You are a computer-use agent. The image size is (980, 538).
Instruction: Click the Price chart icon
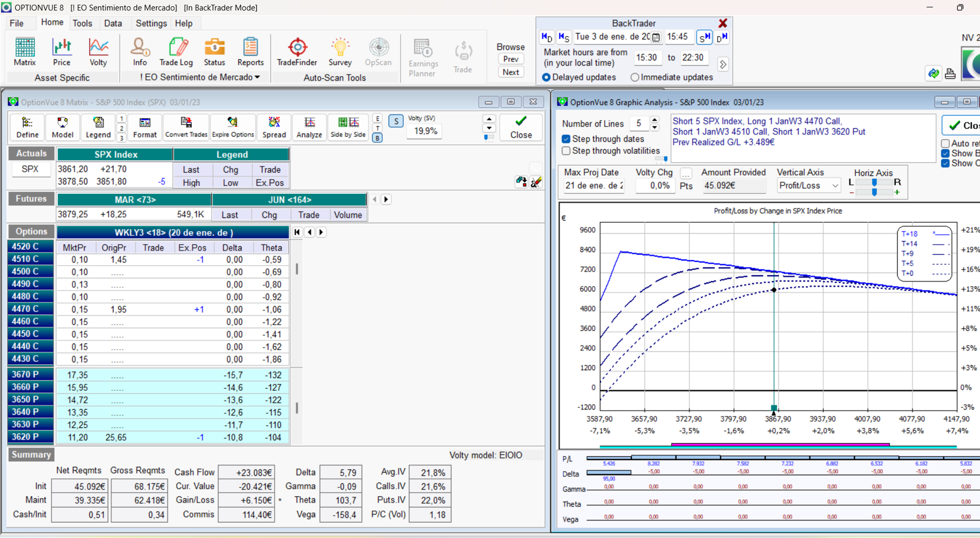[62, 52]
